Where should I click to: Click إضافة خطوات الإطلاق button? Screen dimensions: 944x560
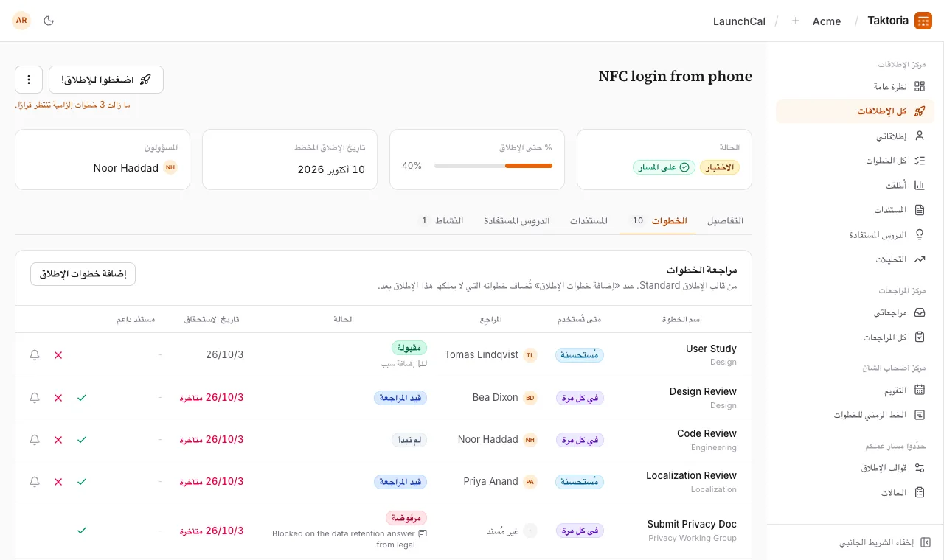(x=83, y=274)
